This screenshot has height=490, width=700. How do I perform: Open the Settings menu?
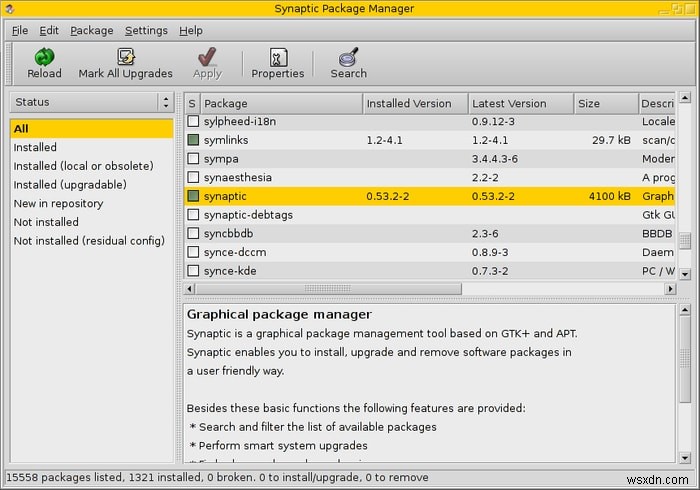[x=146, y=30]
